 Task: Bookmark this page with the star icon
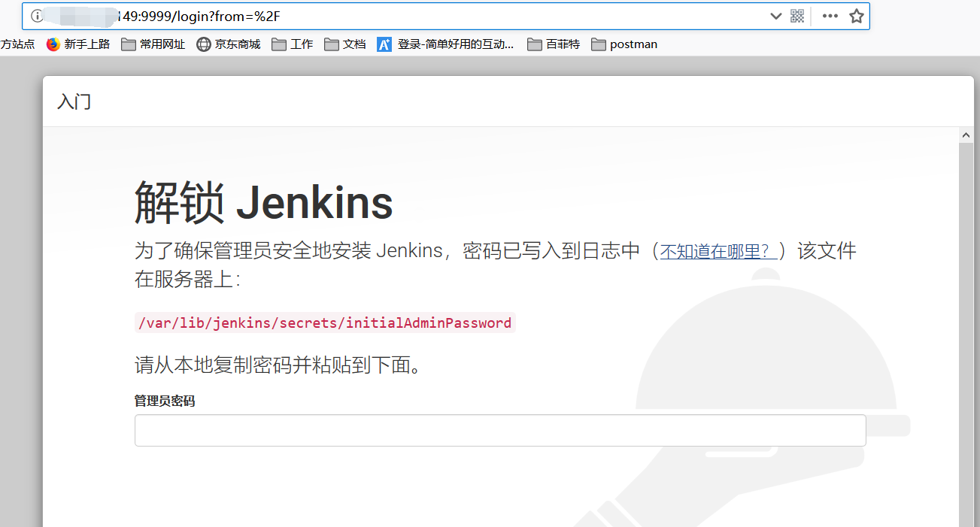point(857,16)
